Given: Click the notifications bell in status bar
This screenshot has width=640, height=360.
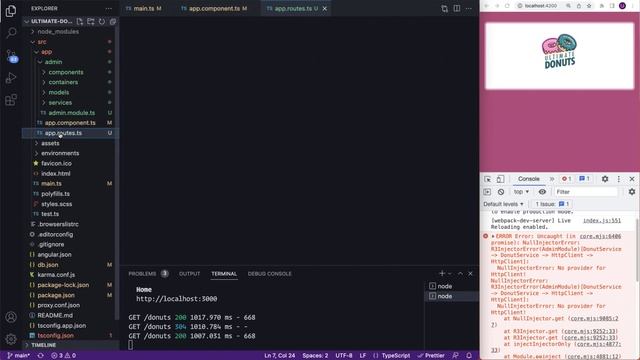Looking at the screenshot, I should tap(469, 356).
